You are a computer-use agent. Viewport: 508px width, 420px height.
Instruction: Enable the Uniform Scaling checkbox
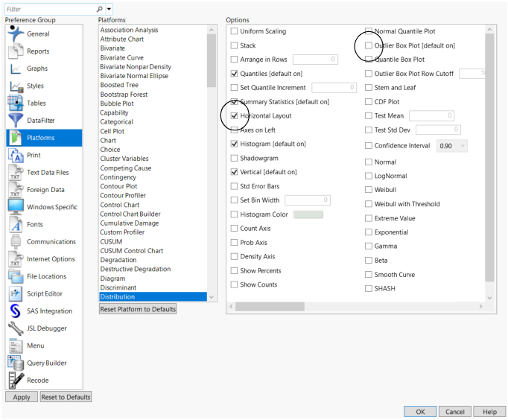(x=234, y=31)
